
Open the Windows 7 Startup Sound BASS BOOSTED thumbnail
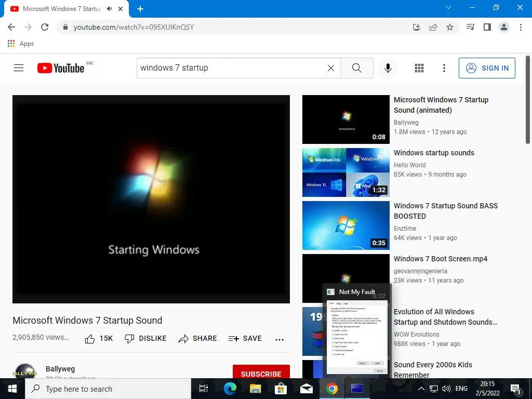(x=345, y=225)
